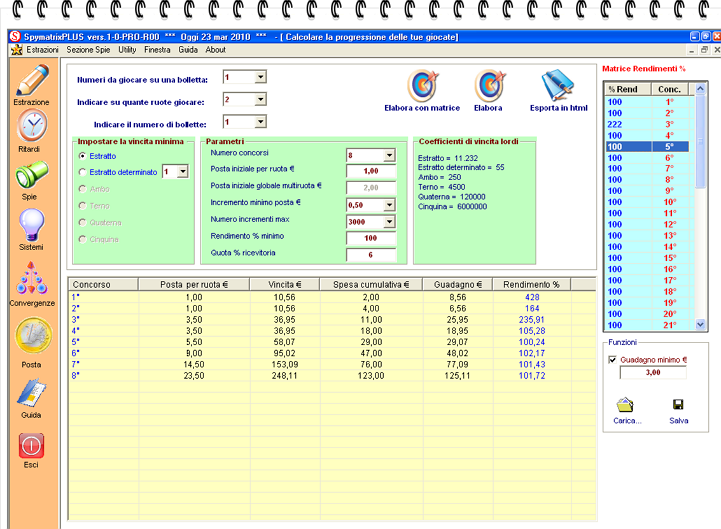Open the Sezione Spie menu
Image resolution: width=721 pixels, height=529 pixels.
[88, 50]
